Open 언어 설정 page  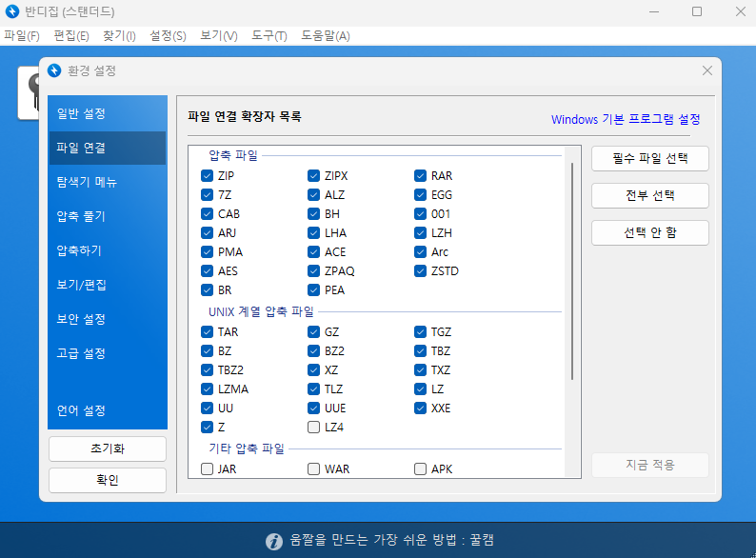[x=108, y=411]
